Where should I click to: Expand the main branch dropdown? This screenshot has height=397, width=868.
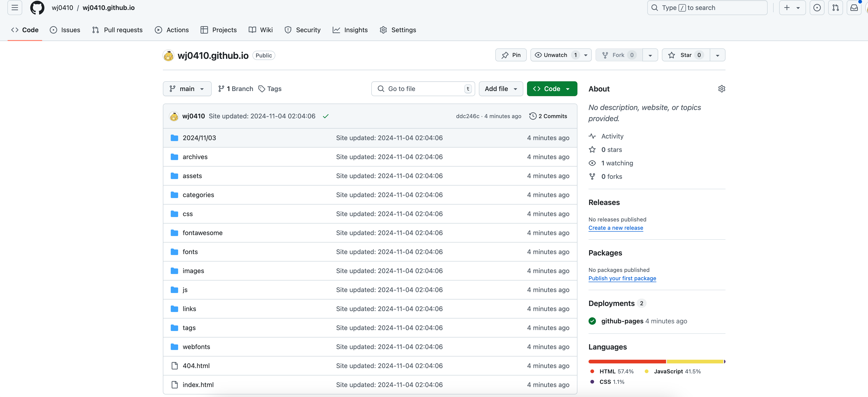(x=187, y=89)
